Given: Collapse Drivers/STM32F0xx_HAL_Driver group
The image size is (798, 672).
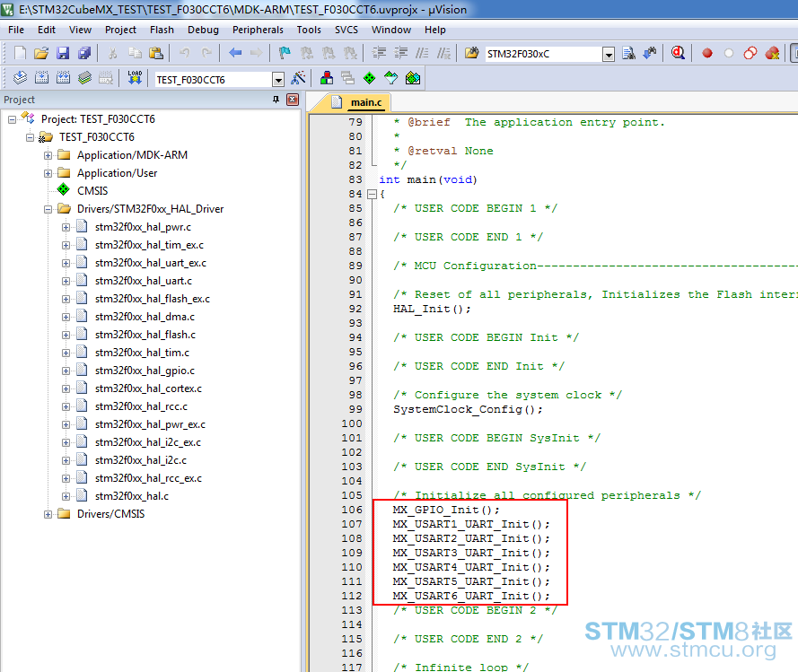Looking at the screenshot, I should [x=48, y=209].
